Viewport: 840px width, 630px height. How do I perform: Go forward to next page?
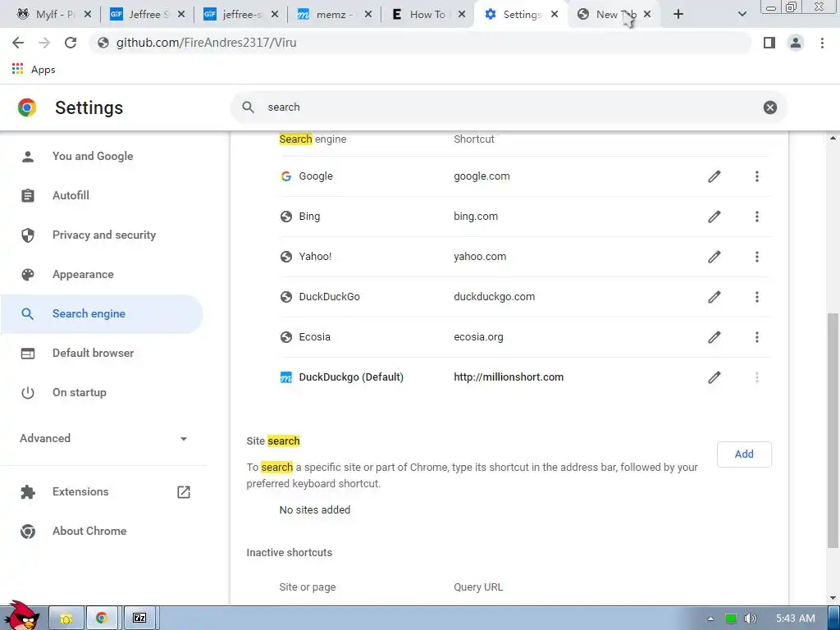tap(44, 43)
